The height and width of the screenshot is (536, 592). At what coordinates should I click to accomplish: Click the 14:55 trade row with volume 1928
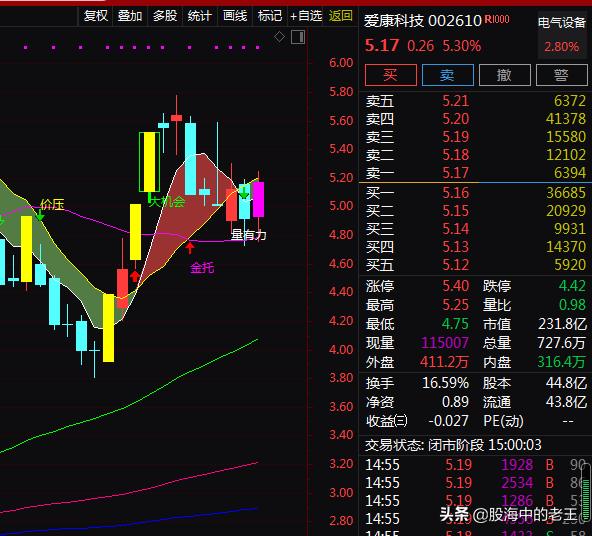pos(474,465)
